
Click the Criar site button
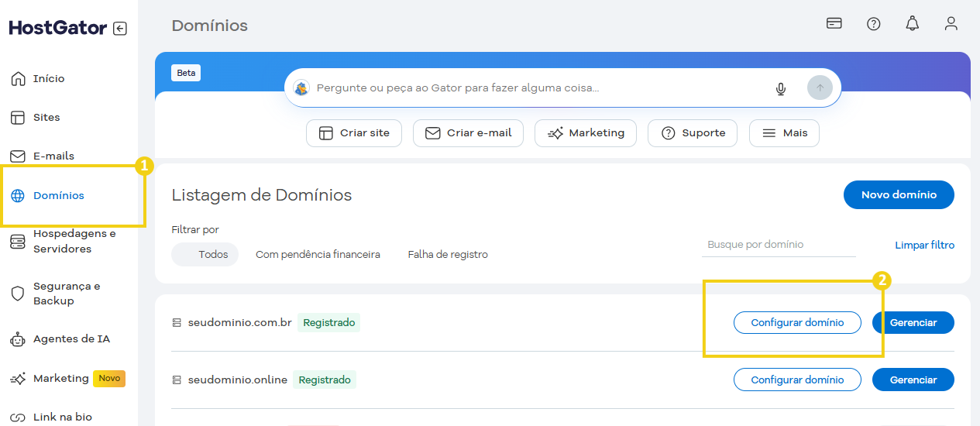[353, 132]
